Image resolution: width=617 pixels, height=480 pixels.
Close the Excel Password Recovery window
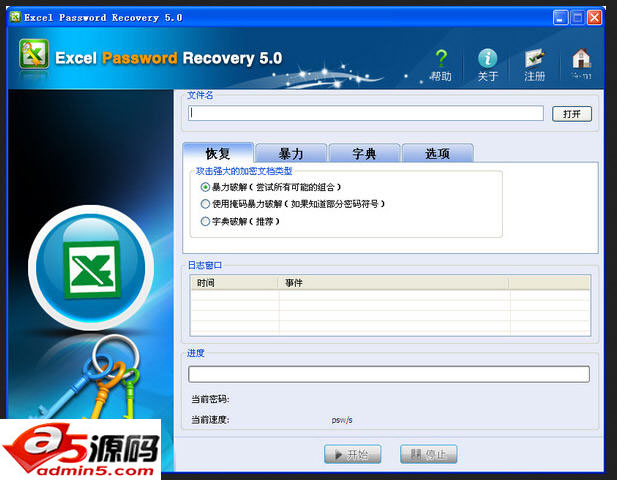click(595, 18)
